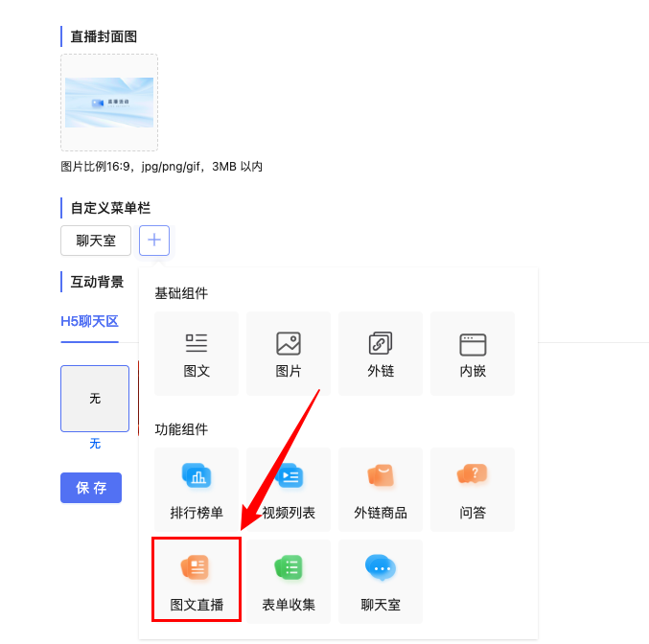Open the live cover image thumbnail
649x644 pixels.
(109, 103)
